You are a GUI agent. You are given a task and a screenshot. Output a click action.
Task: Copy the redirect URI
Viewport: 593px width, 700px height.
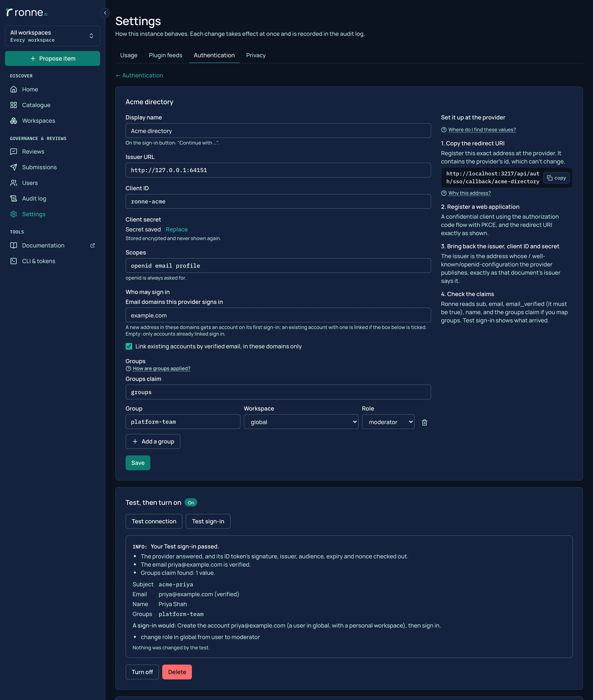(556, 178)
